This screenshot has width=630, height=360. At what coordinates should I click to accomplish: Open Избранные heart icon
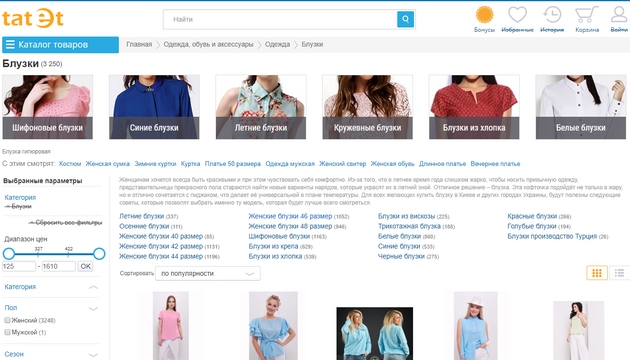517,15
